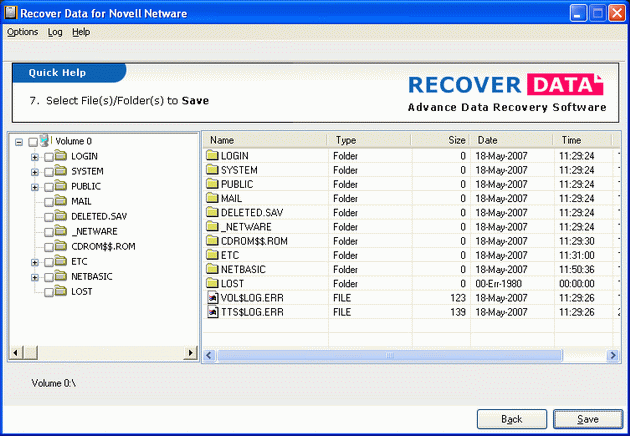Sort files by Size column header
Image resolution: width=630 pixels, height=436 pixels.
pyautogui.click(x=440, y=140)
